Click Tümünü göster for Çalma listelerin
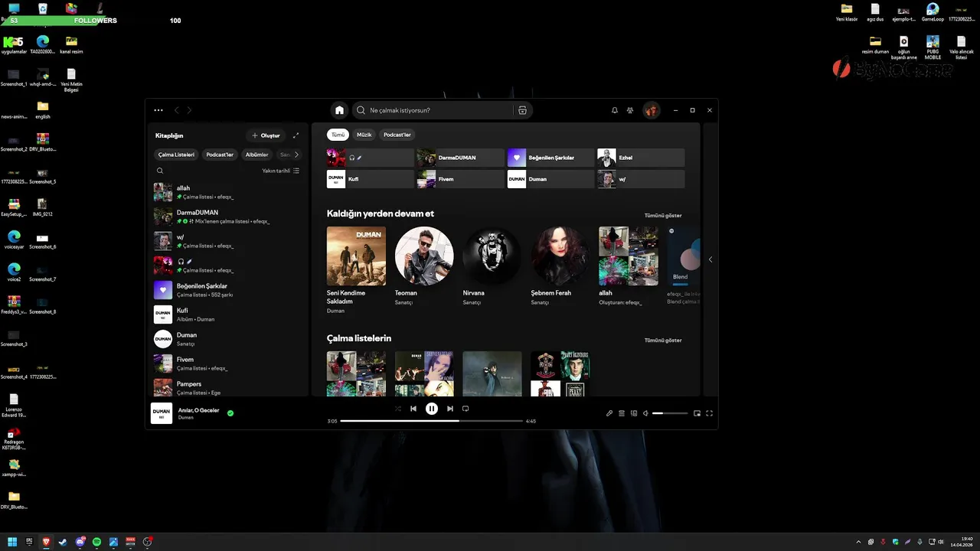Image resolution: width=980 pixels, height=551 pixels. click(x=663, y=341)
